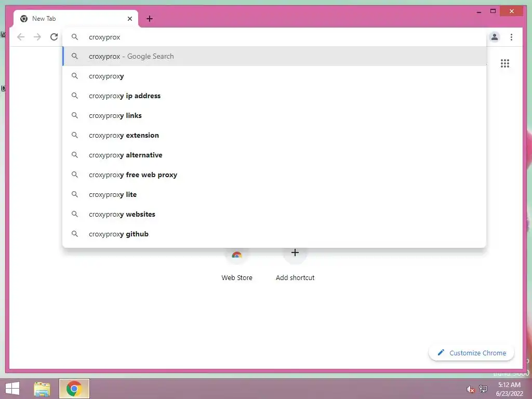Select croxyproxy extension suggestion
This screenshot has width=532, height=399.
tap(274, 135)
